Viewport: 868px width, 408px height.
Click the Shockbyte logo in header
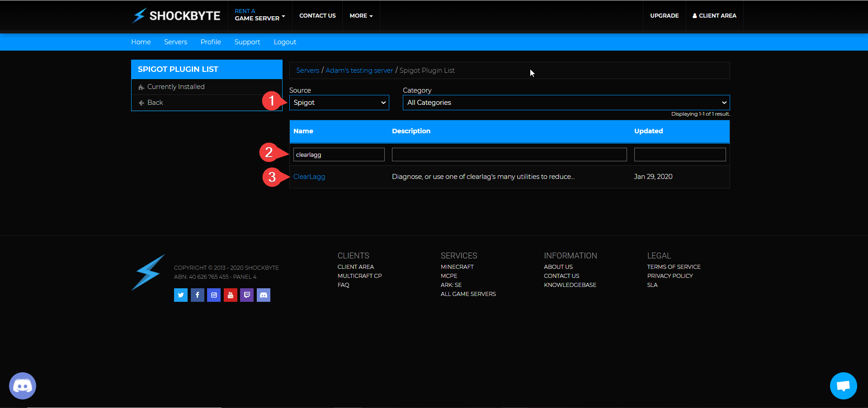coord(176,16)
